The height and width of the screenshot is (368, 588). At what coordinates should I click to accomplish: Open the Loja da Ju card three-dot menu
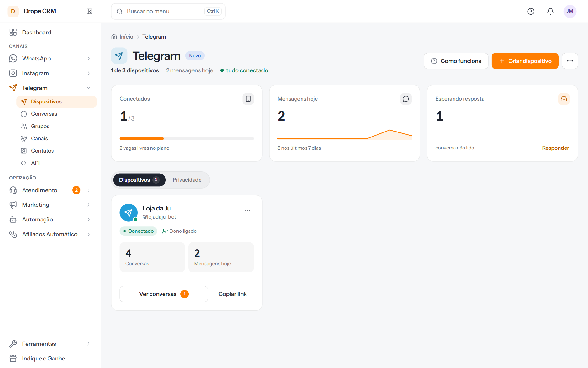(x=247, y=210)
